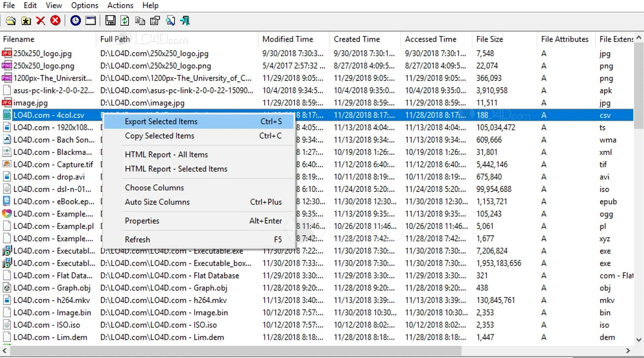Click the exit door toolbar icon

tap(185, 21)
